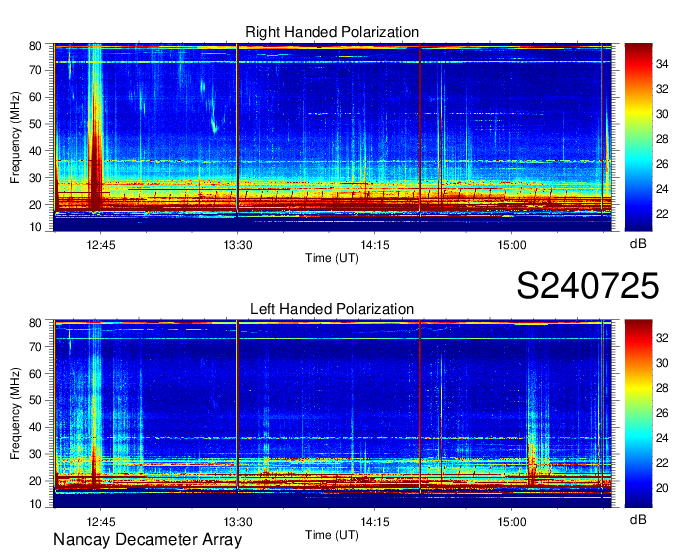The image size is (680, 552).
Task: Click the 13:30 tick on Right Handed time axis
Action: (238, 245)
